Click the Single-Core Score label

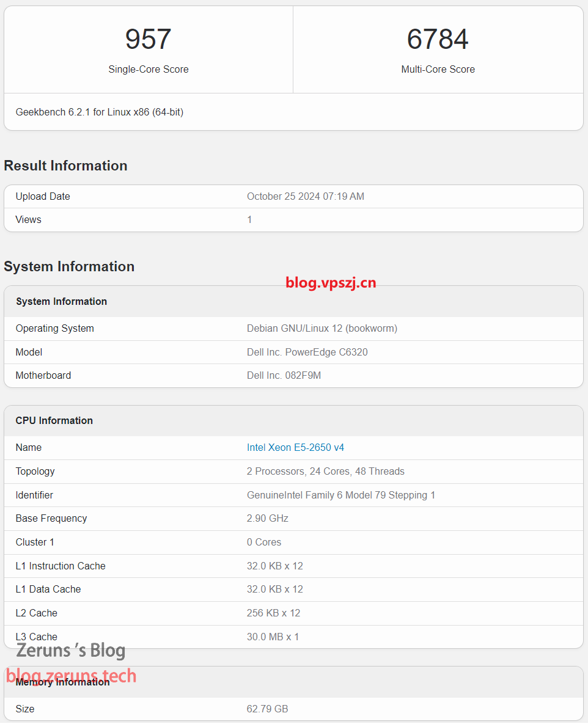pos(149,70)
